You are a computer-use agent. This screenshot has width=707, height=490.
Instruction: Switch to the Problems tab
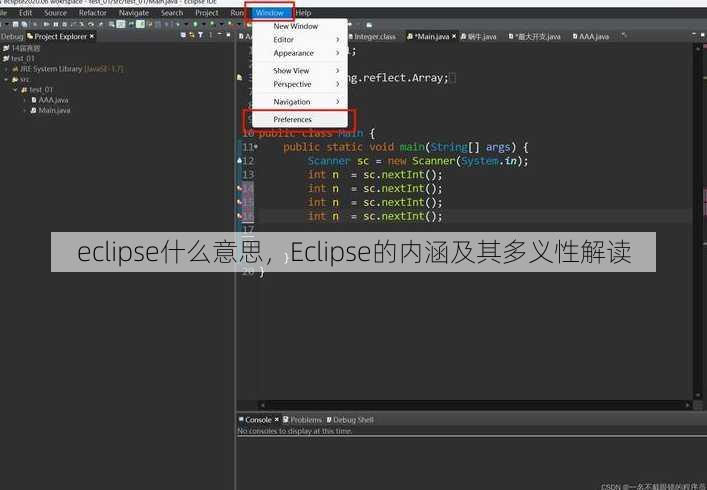click(303, 420)
